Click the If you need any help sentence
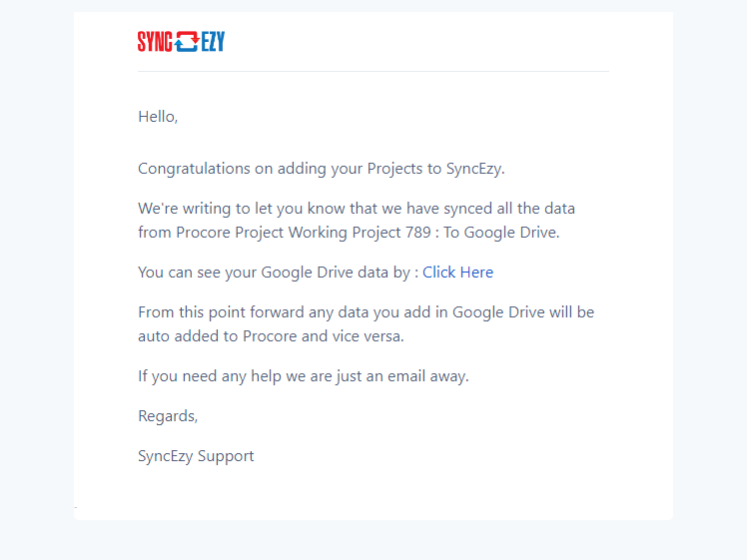The image size is (747, 560). point(304,376)
